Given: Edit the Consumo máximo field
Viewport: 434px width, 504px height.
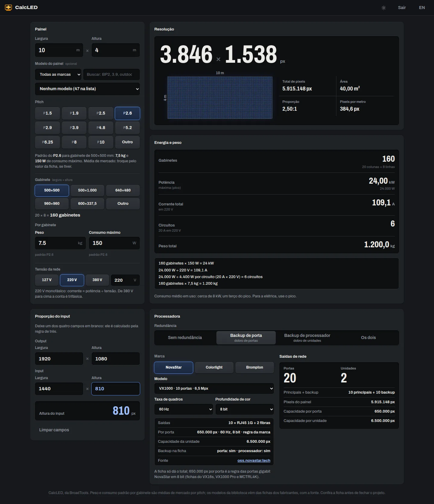Looking at the screenshot, I should click(x=114, y=243).
